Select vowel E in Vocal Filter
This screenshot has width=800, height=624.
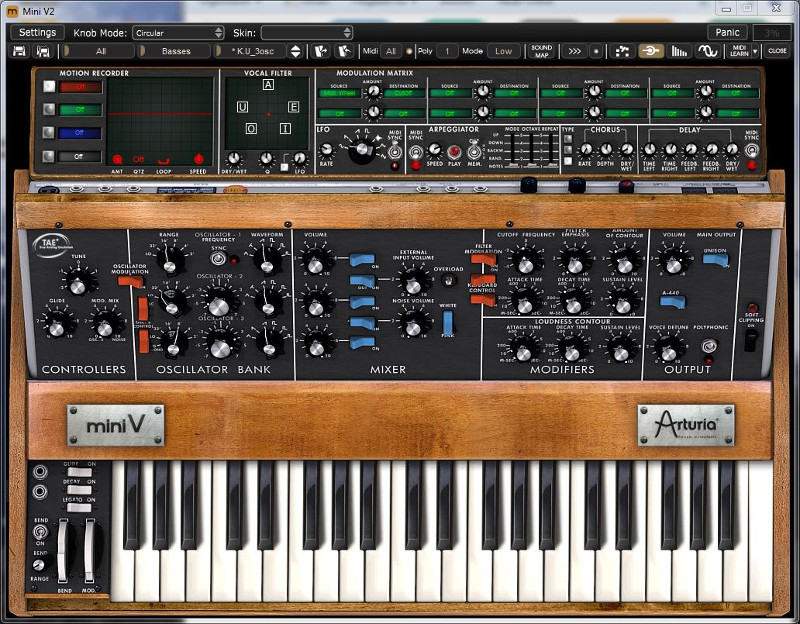[x=293, y=107]
